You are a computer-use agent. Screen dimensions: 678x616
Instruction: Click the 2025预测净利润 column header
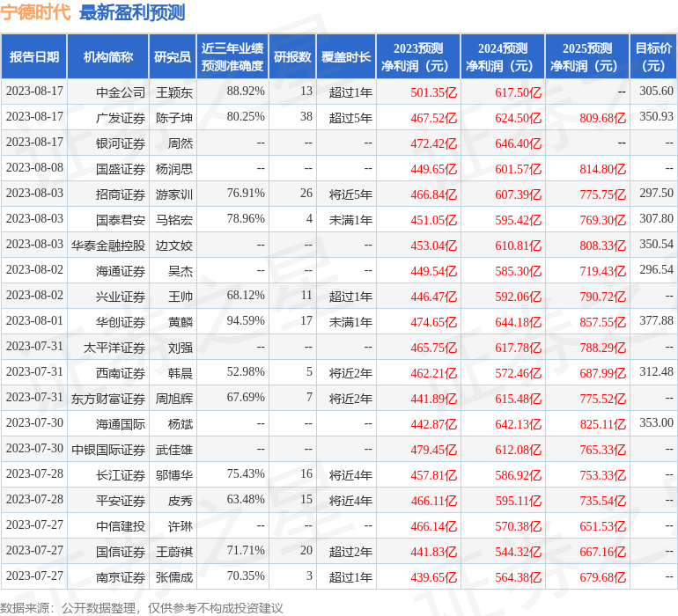(587, 56)
